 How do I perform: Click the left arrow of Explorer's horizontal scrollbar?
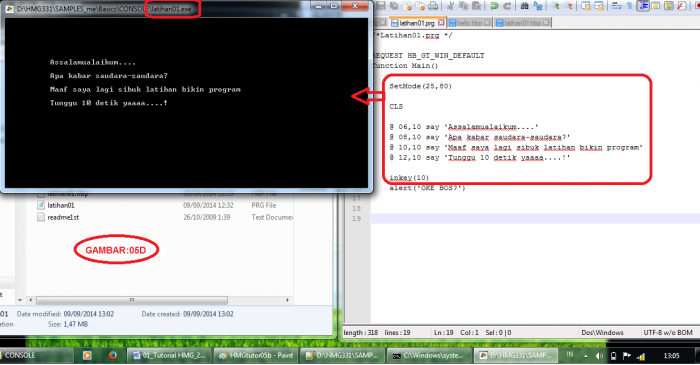(x=31, y=300)
